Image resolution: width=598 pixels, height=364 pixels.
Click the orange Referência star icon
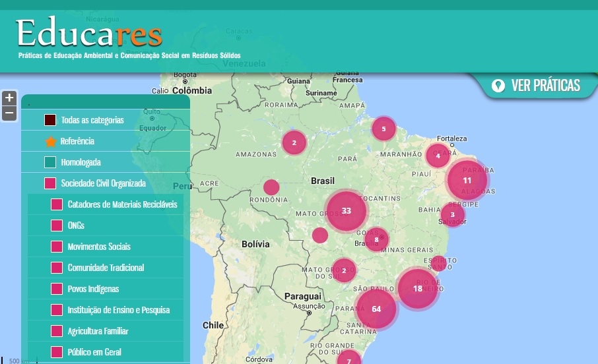click(x=51, y=141)
